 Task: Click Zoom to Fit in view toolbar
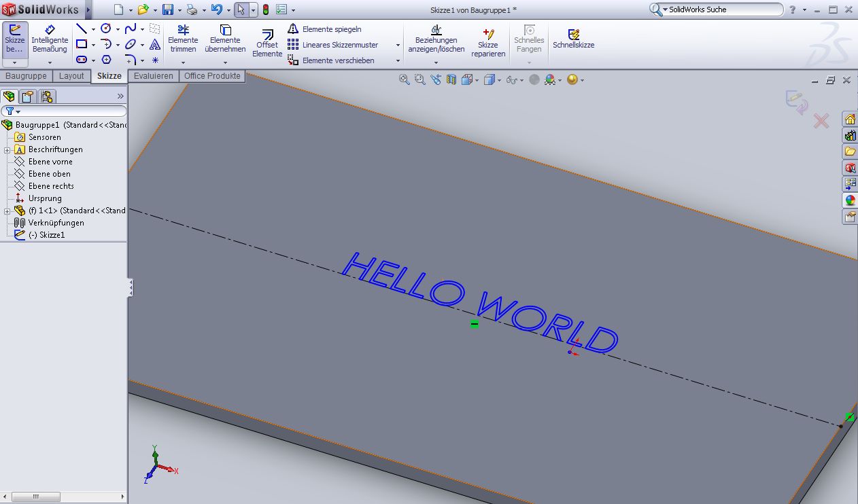coord(405,79)
